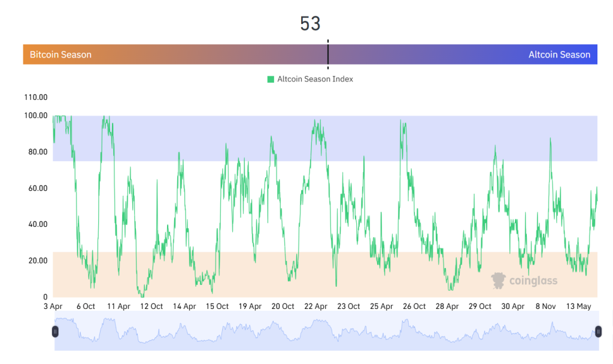The width and height of the screenshot is (613, 364).
Task: Toggle the Altcoin Season Index legend label
Action: [315, 79]
